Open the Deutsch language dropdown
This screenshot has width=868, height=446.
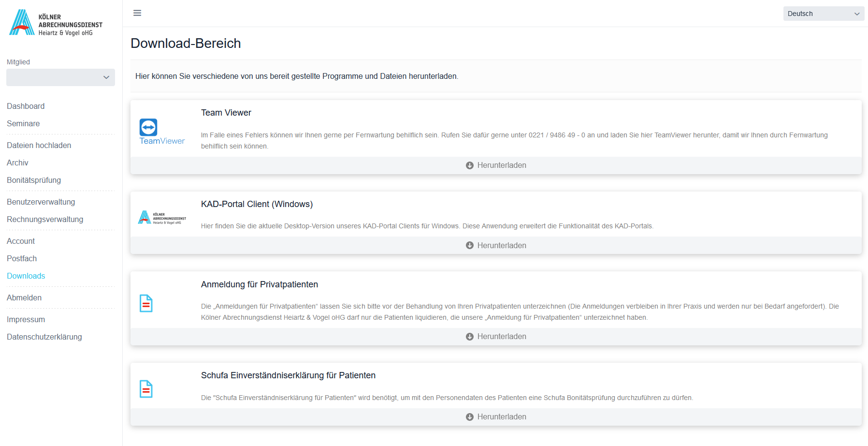(x=823, y=14)
